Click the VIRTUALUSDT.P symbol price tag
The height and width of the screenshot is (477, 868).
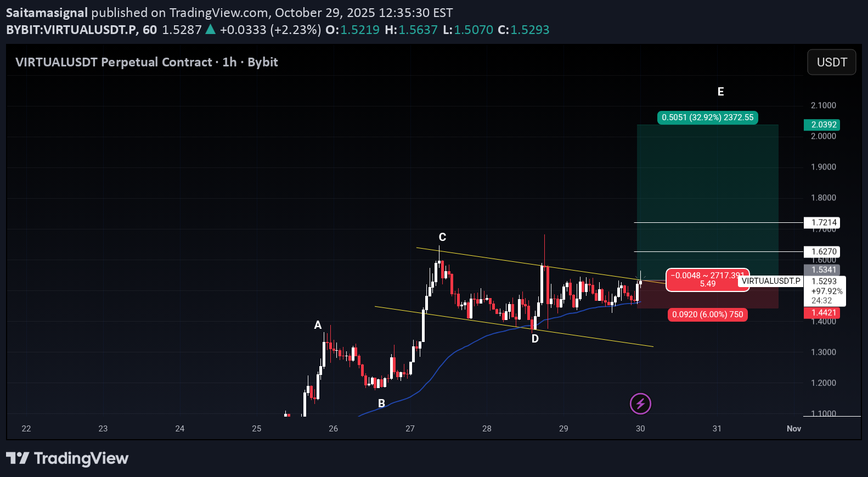point(770,281)
